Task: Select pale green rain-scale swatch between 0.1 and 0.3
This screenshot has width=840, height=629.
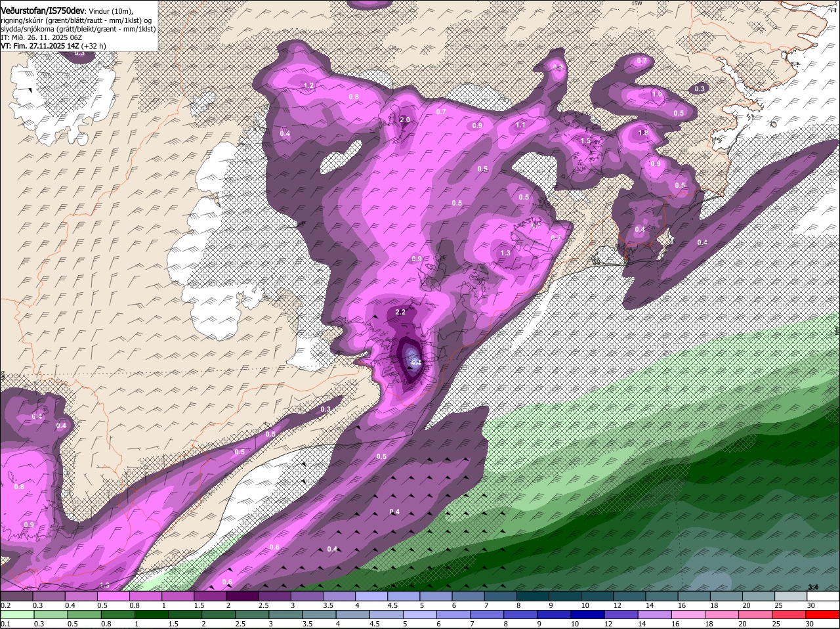Action: click(16, 615)
